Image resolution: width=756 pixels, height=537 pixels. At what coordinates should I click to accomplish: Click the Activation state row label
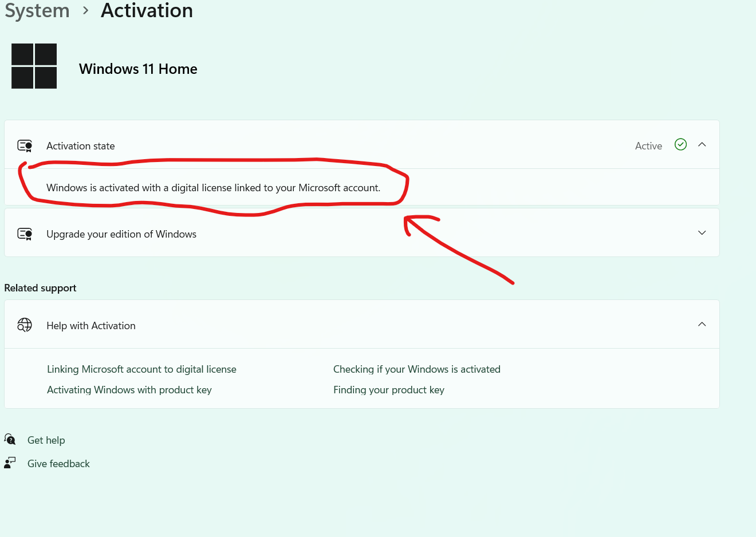[81, 146]
